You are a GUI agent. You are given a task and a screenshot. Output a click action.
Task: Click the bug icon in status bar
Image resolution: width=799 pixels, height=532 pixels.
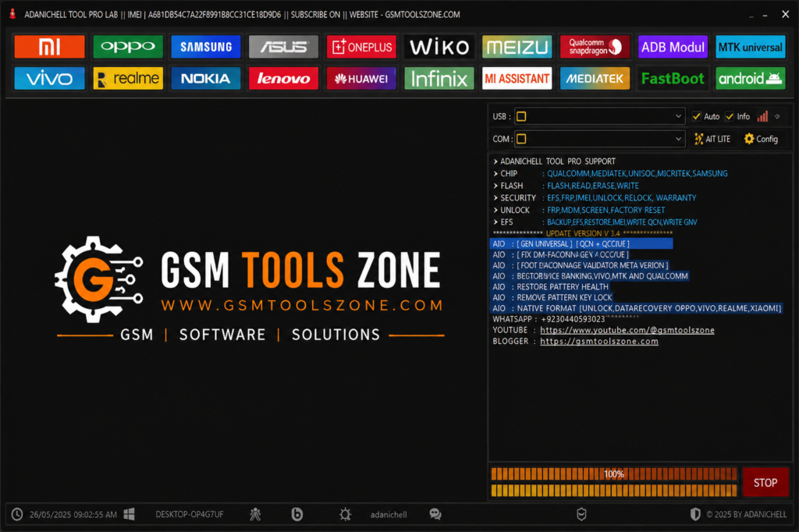point(255,514)
